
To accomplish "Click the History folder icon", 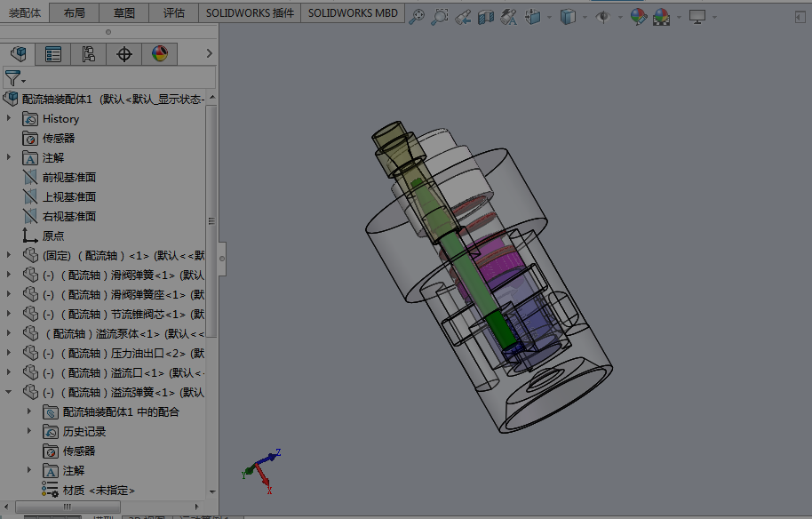I will coord(30,119).
